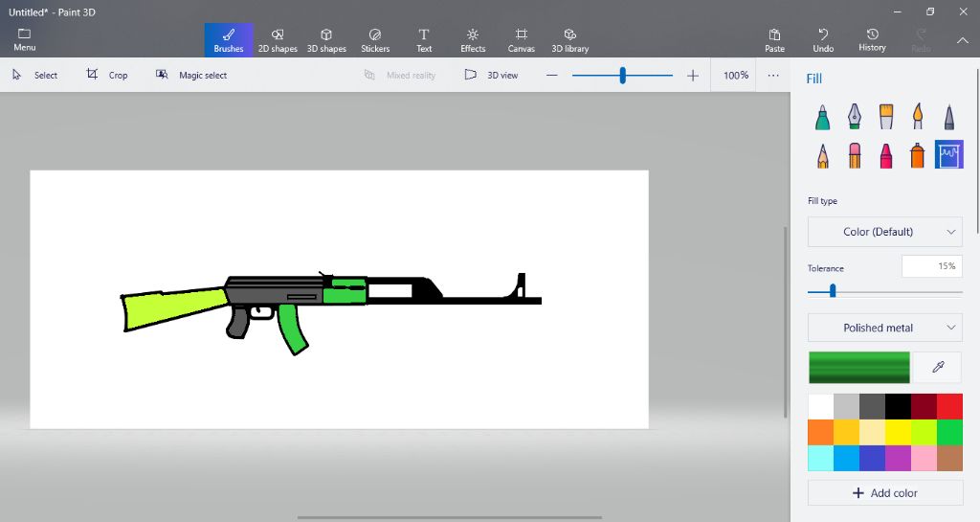980x522 pixels.
Task: Undo the last action
Action: (x=823, y=40)
